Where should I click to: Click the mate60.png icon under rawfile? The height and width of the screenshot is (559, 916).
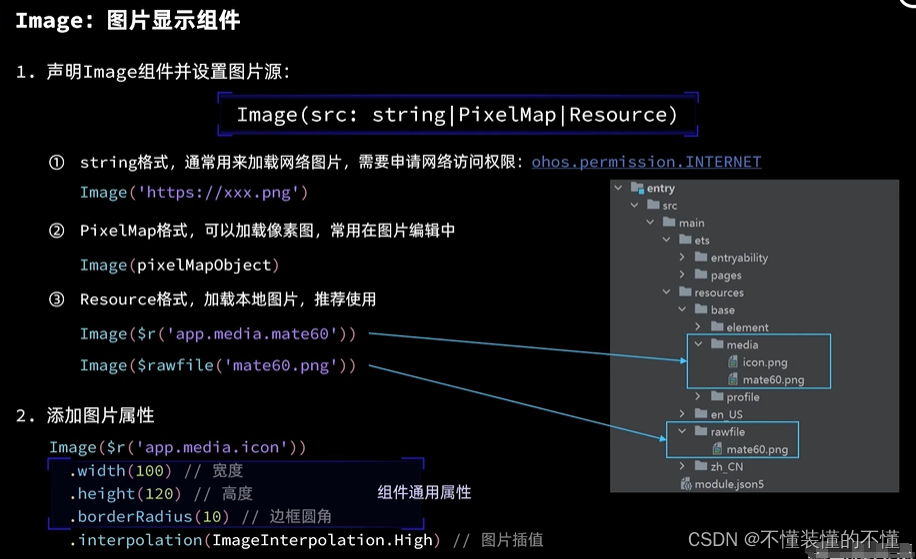point(717,449)
